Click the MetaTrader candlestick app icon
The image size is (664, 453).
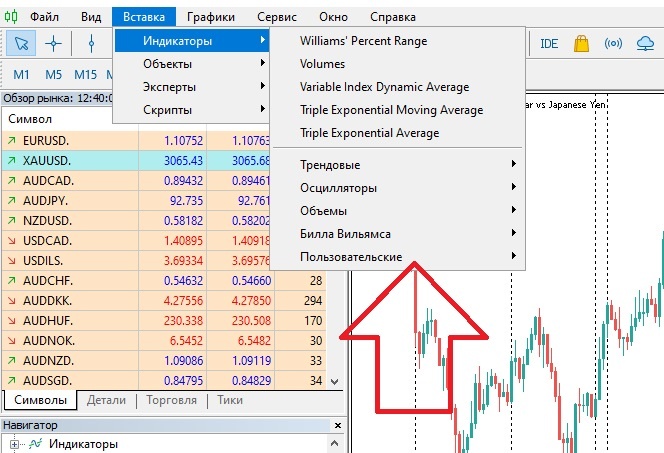click(x=11, y=17)
